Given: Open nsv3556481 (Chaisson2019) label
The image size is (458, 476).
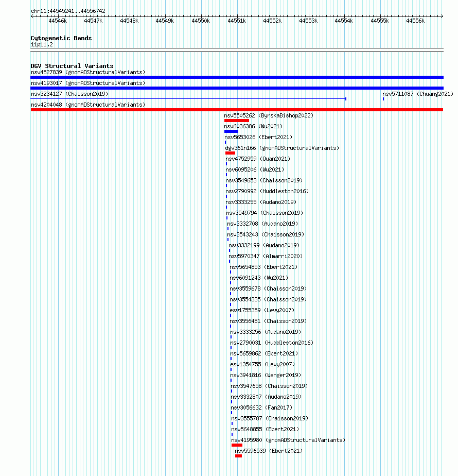Looking at the screenshot, I should 268,321.
